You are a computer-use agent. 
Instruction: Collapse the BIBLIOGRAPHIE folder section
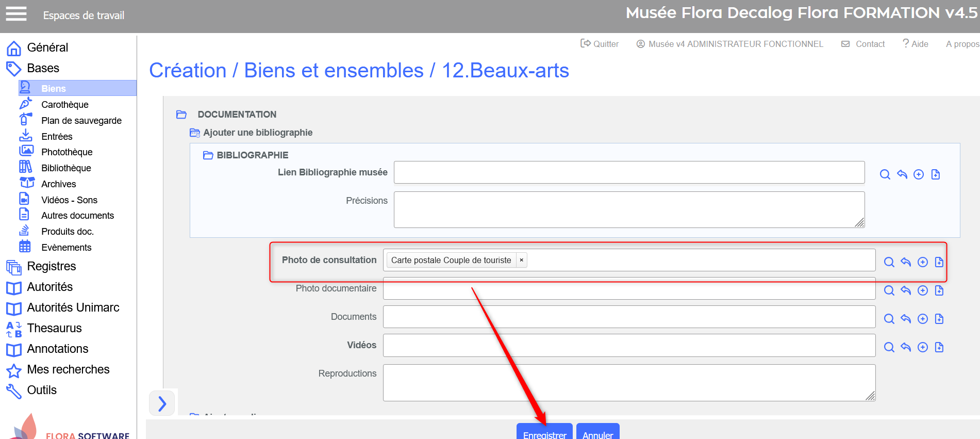point(208,155)
